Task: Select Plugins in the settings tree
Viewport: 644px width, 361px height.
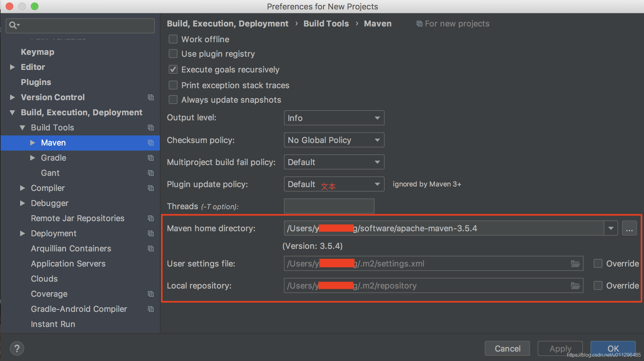Action: click(x=36, y=82)
